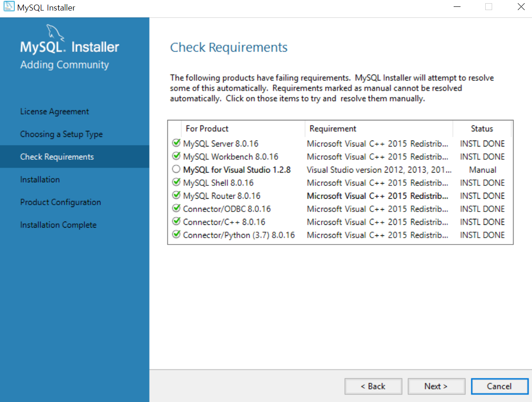Minimize the MySQL Installer window
The image size is (532, 402).
pyautogui.click(x=457, y=7)
